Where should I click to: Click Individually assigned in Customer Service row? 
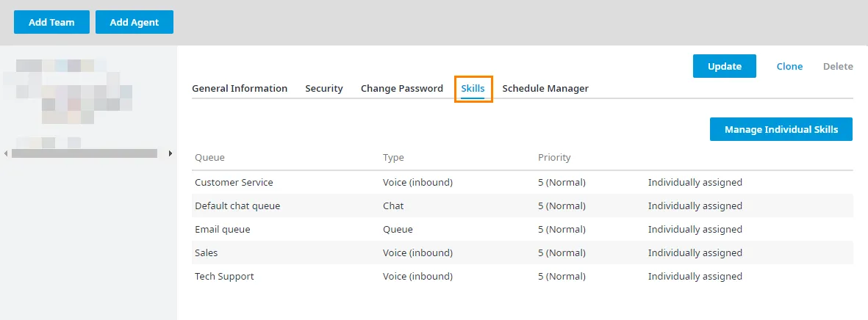695,182
